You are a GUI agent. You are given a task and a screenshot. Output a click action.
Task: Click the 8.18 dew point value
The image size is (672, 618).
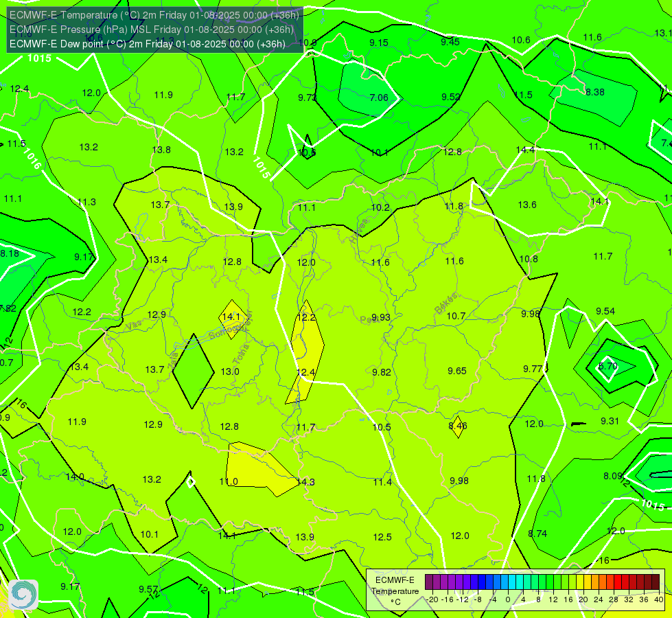pyautogui.click(x=10, y=253)
